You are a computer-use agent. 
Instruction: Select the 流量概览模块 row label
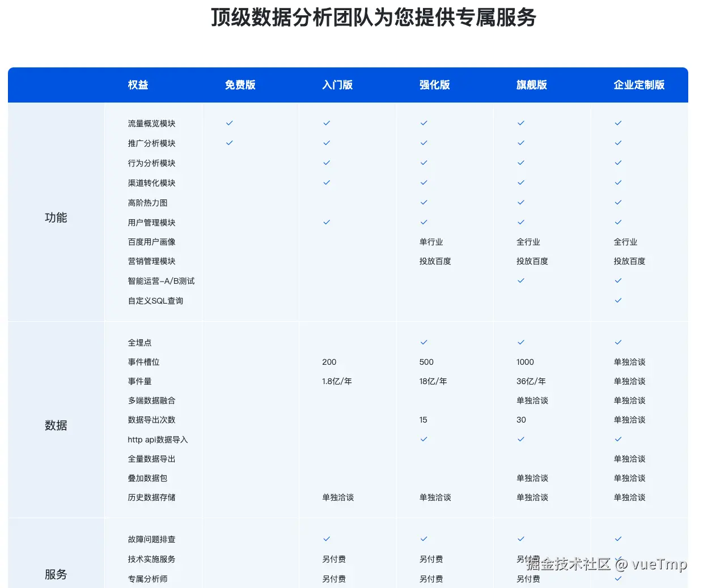[x=151, y=123]
